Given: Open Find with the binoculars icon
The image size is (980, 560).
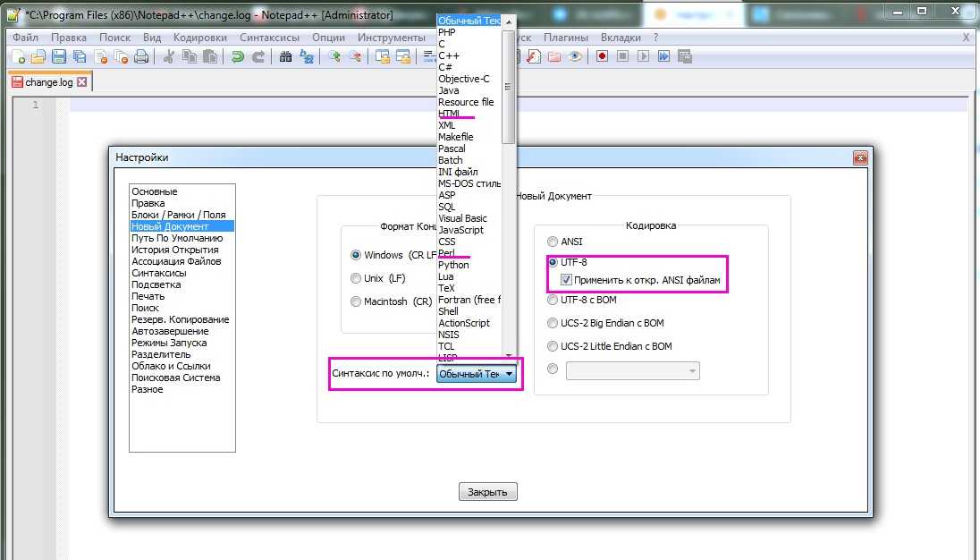Looking at the screenshot, I should pyautogui.click(x=286, y=56).
